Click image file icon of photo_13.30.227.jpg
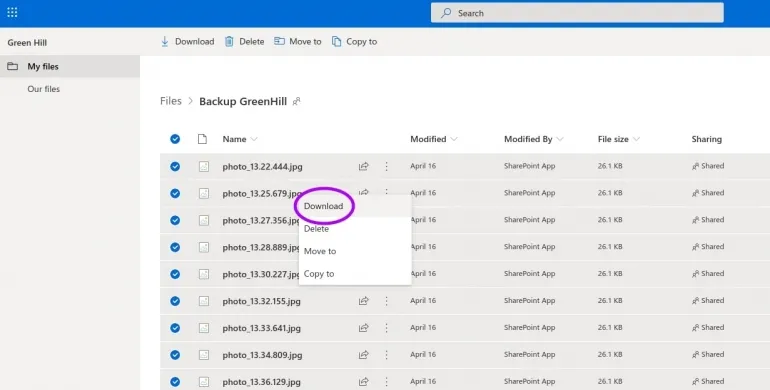The height and width of the screenshot is (390, 770). coord(204,274)
